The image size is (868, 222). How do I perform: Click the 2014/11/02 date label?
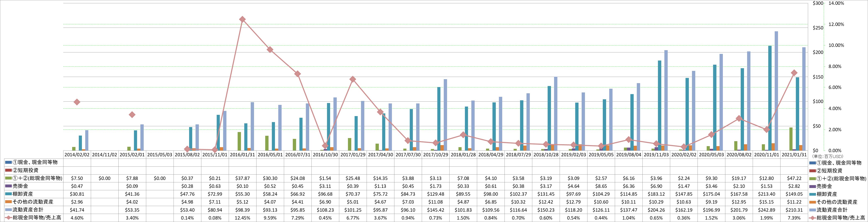click(x=105, y=155)
